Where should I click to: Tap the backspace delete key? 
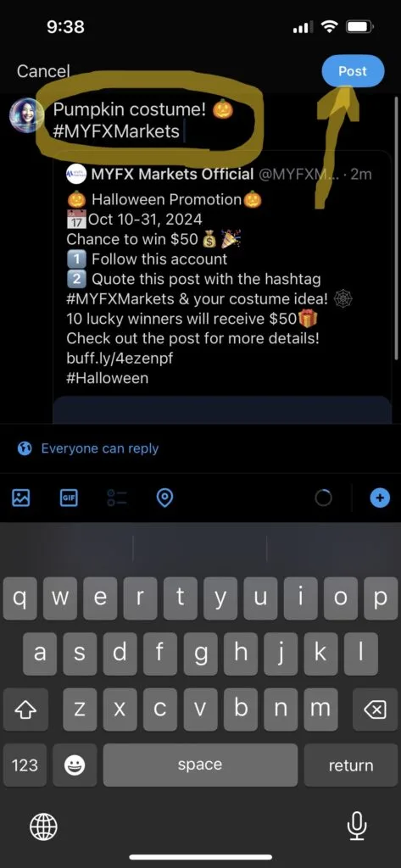click(376, 710)
